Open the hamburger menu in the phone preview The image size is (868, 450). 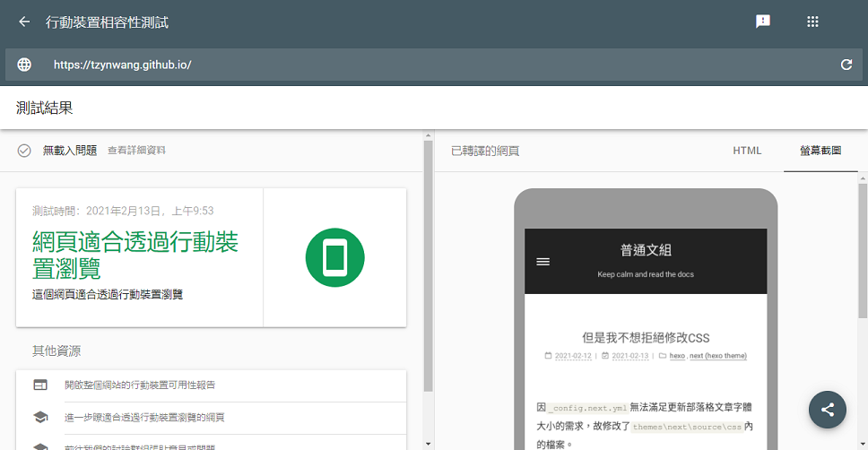543,262
